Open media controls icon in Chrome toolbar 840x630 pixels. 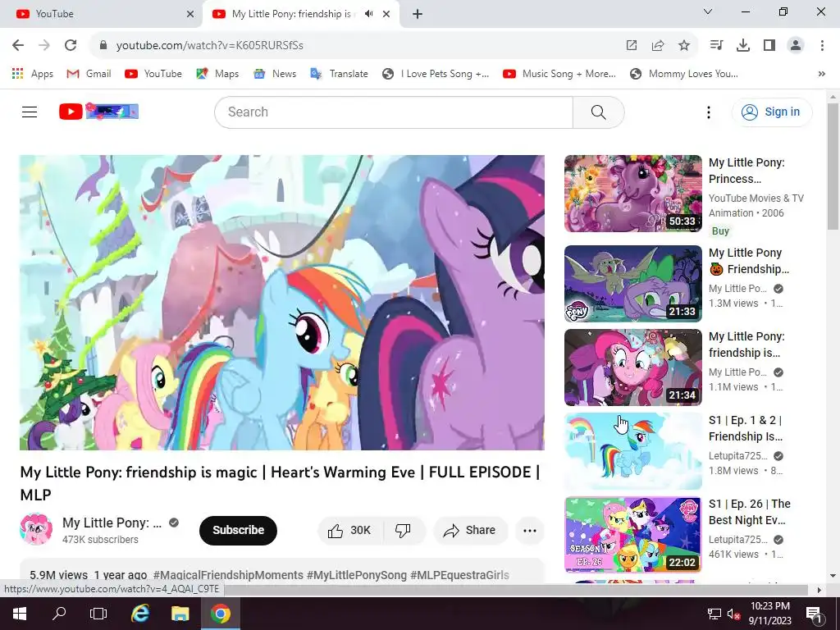[x=716, y=46]
